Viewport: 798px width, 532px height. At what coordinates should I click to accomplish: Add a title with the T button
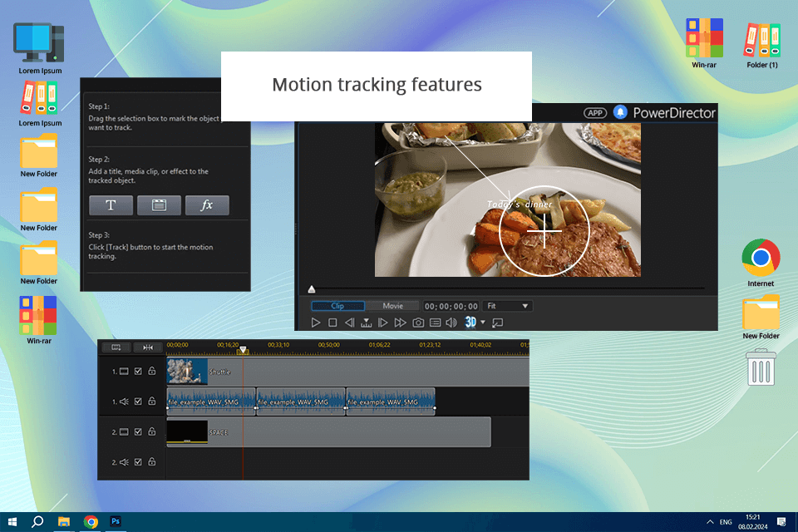click(111, 206)
